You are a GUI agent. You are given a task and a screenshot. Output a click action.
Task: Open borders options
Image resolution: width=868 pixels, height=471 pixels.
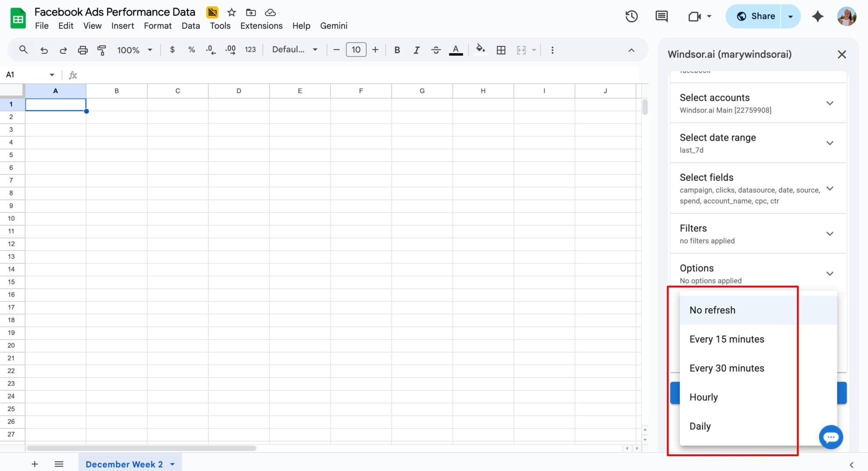click(x=501, y=50)
